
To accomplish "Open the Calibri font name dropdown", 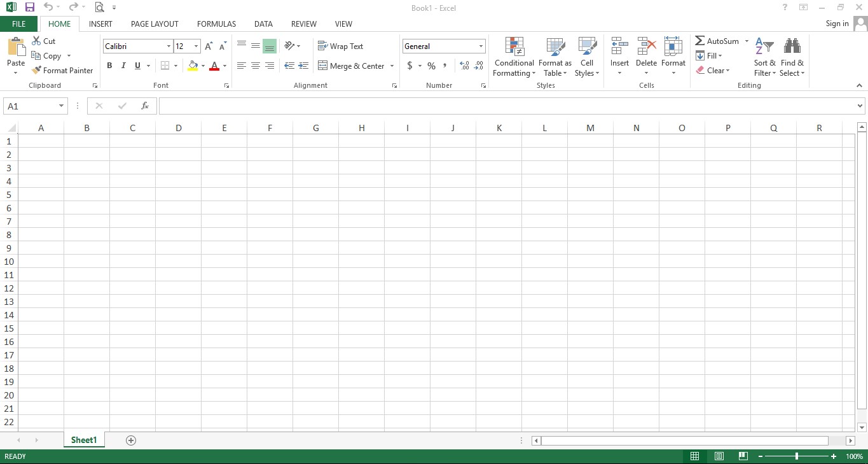I will pyautogui.click(x=169, y=46).
